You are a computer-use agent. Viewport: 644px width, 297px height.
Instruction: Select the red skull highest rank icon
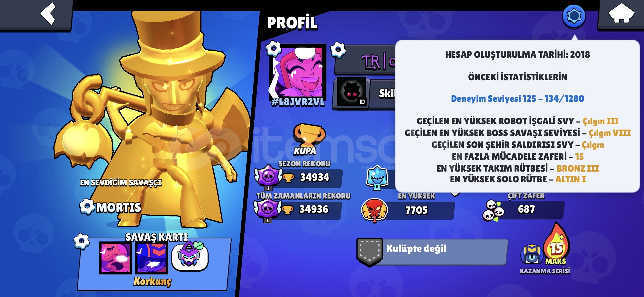click(374, 210)
